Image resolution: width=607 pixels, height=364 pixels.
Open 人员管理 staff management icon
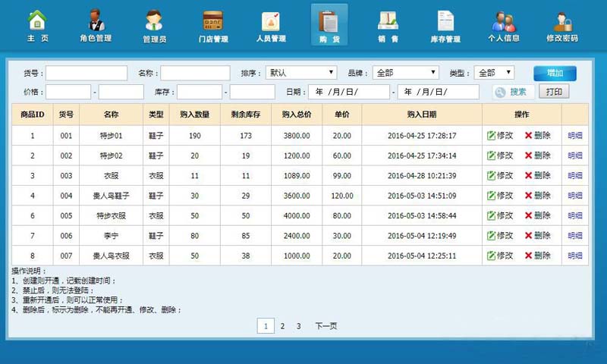click(271, 21)
